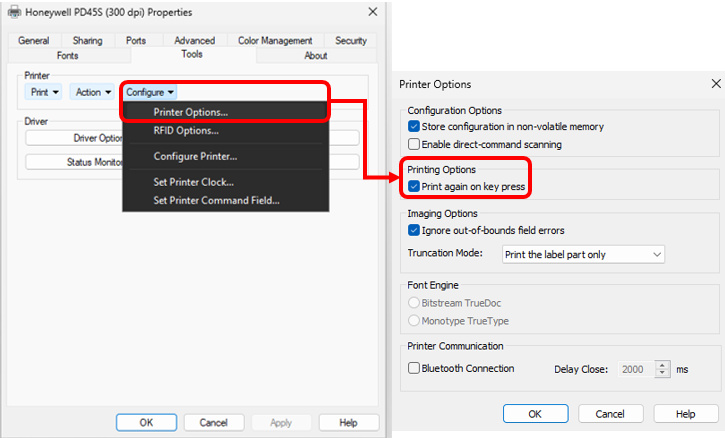The image size is (725, 438).
Task: Select Monotype TrueType radio button
Action: pyautogui.click(x=414, y=321)
